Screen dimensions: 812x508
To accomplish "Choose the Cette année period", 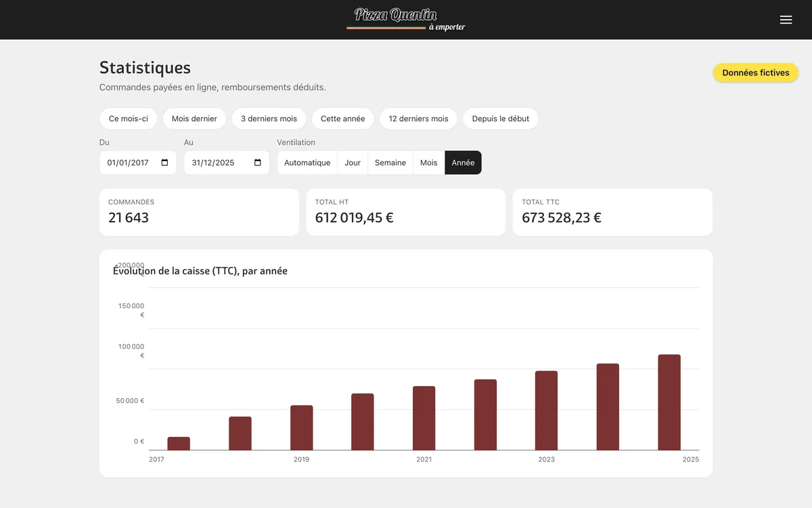I will coord(343,119).
